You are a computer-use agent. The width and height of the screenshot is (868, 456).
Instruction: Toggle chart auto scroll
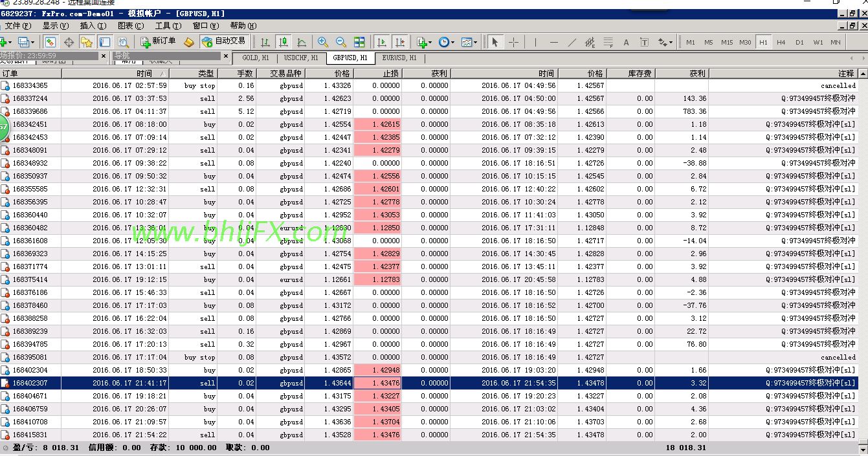382,42
